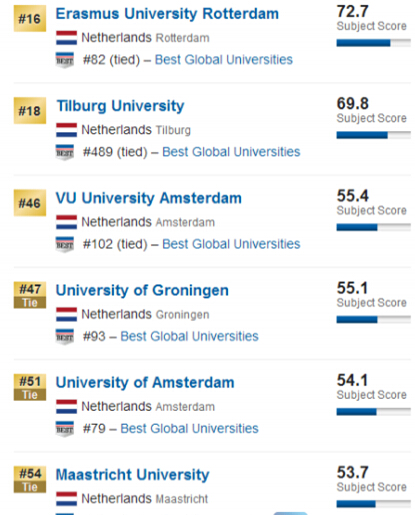Click the #16 rank badge for Erasmus
The height and width of the screenshot is (515, 415).
(30, 19)
